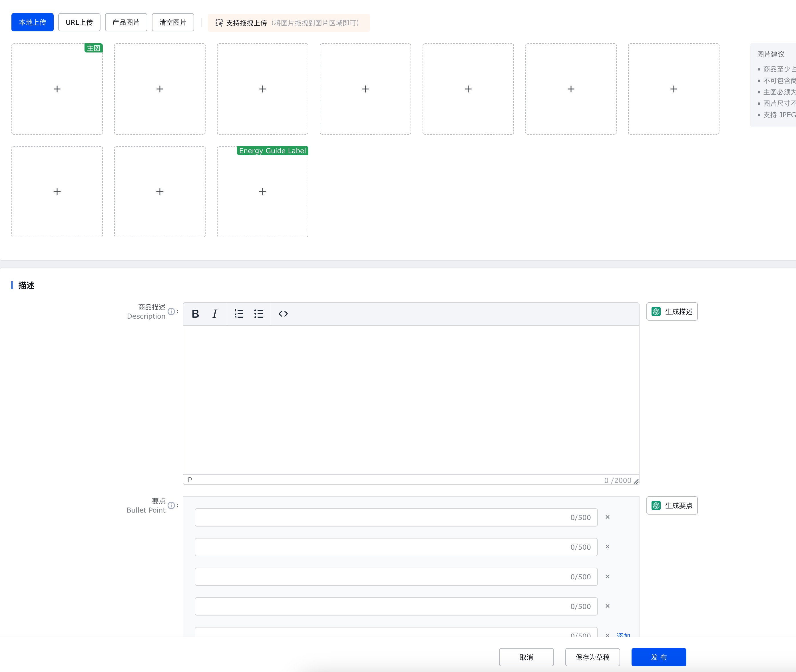Click info icon next to Bullet Point label
The image size is (796, 672).
[x=172, y=505]
